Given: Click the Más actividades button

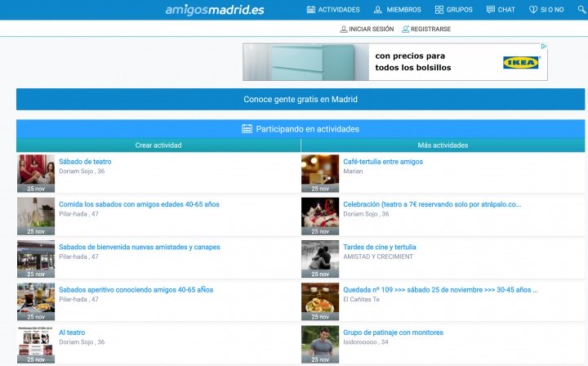Looking at the screenshot, I should click(443, 145).
